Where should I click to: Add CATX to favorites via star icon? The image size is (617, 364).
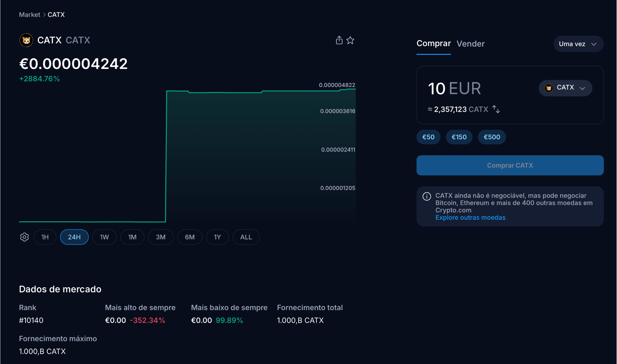(x=350, y=40)
